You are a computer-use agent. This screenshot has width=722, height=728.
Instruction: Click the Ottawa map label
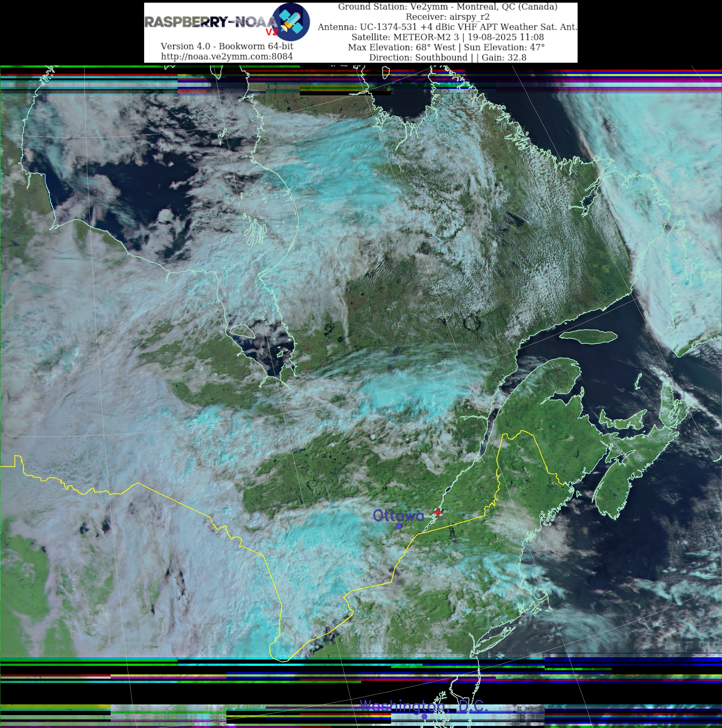(398, 515)
